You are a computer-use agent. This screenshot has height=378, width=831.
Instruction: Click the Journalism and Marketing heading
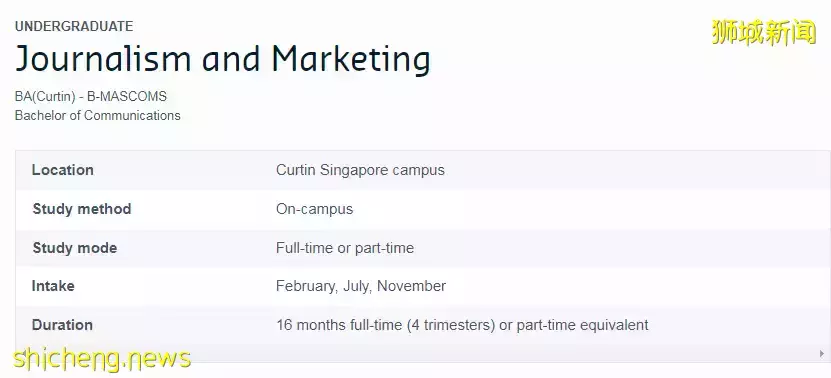click(223, 58)
